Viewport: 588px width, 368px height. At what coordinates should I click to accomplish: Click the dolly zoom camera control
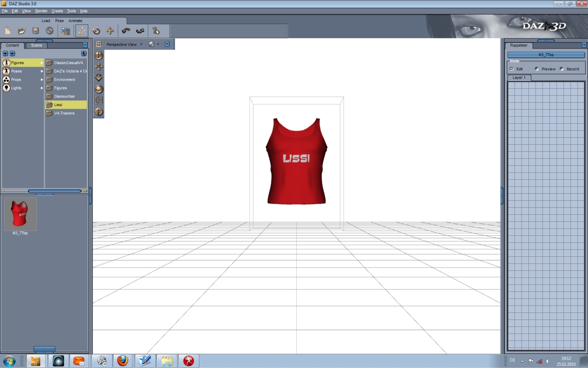point(99,78)
